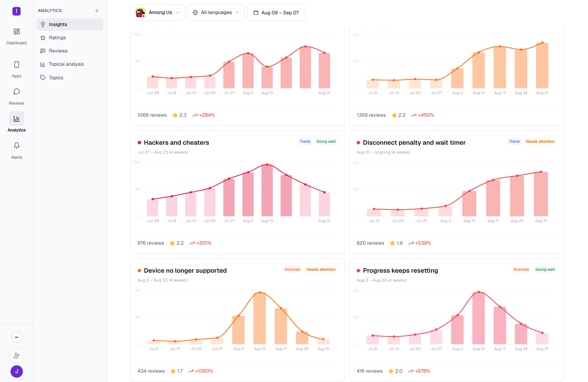Click the trend arrow icon next to +538%
Image resolution: width=588 pixels, height=382 pixels.
(411, 243)
